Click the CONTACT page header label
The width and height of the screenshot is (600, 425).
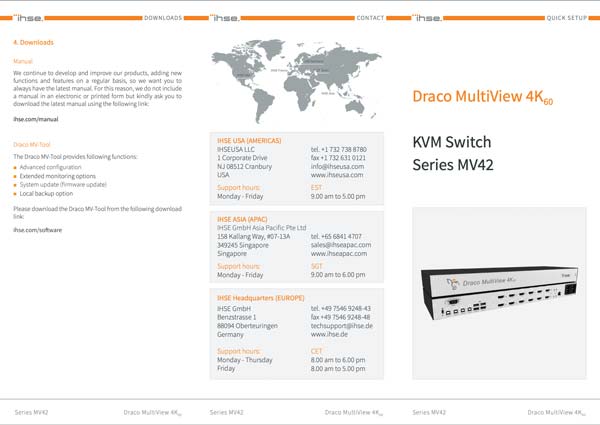click(370, 18)
